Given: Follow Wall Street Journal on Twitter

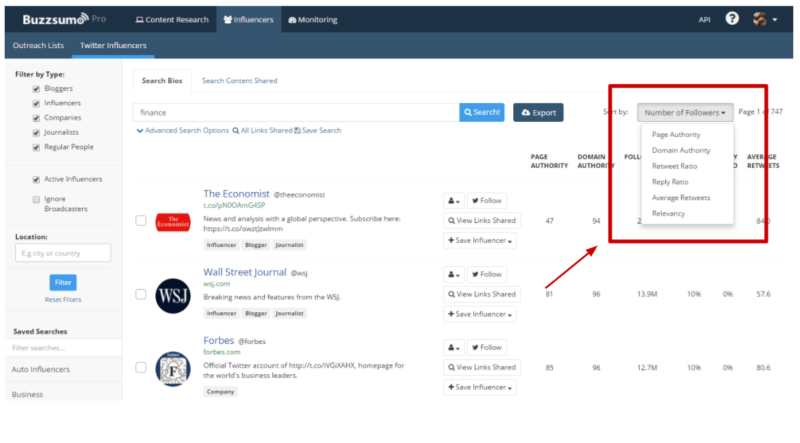Looking at the screenshot, I should click(x=486, y=274).
